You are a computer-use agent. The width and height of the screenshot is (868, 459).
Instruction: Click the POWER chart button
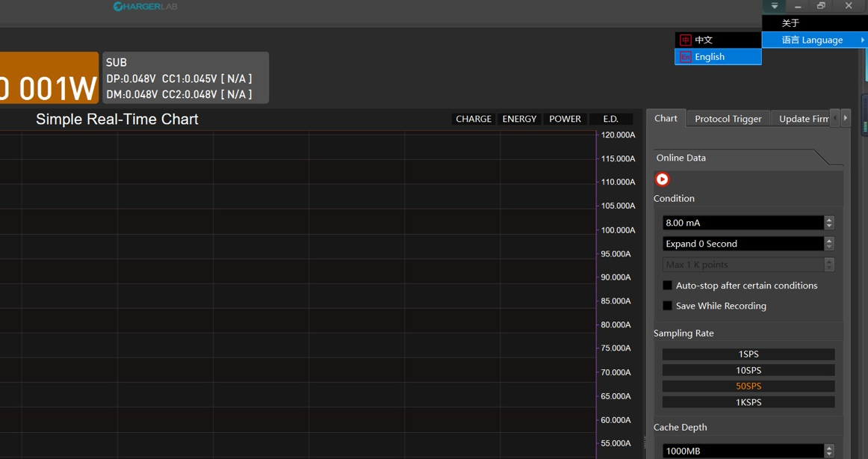pos(565,119)
